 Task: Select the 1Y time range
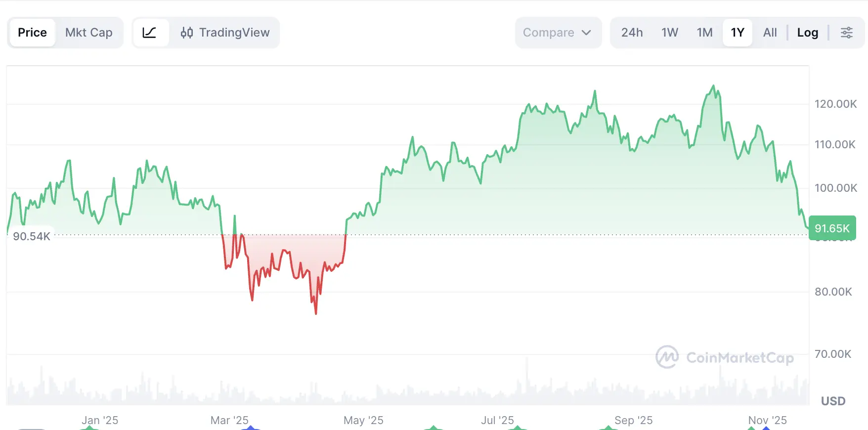tap(737, 33)
